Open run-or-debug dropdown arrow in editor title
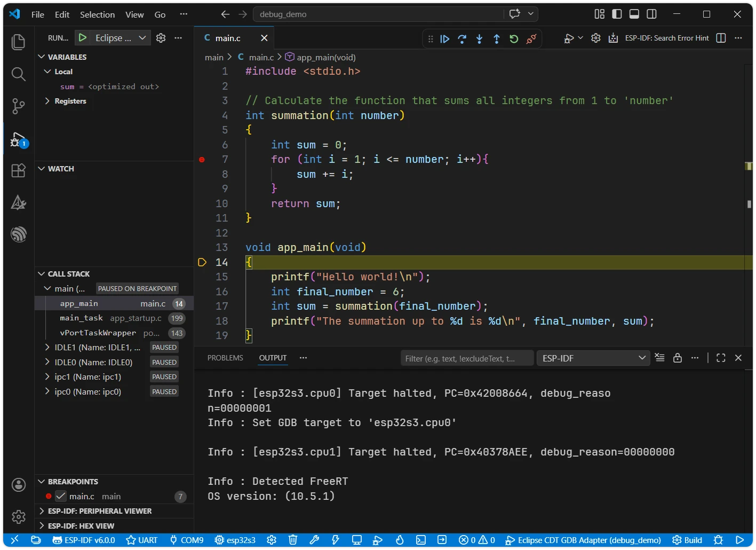 580,38
